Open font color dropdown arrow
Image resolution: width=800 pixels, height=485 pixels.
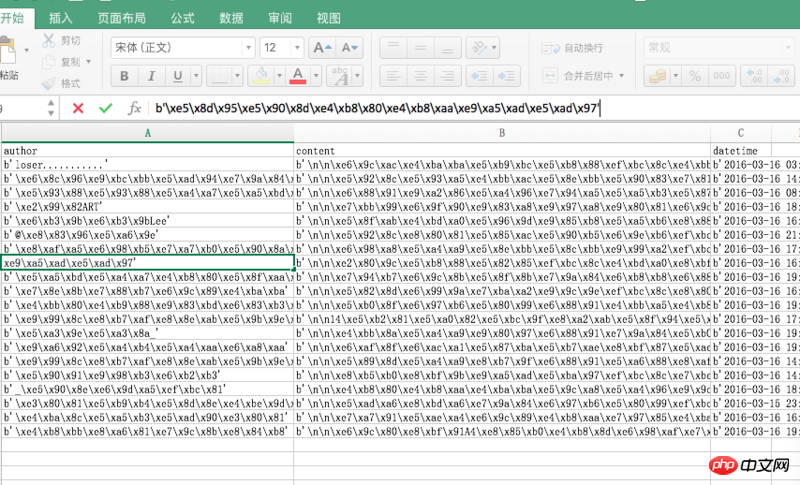[x=316, y=76]
